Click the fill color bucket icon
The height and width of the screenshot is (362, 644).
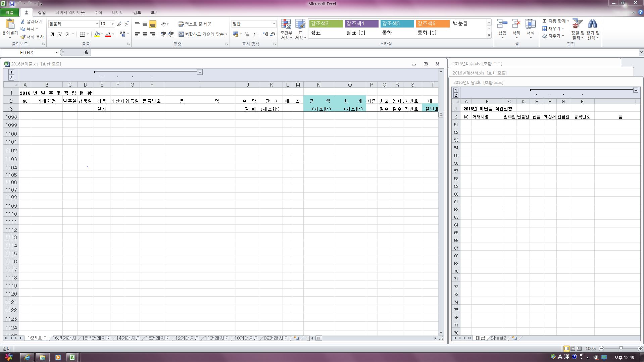[97, 34]
